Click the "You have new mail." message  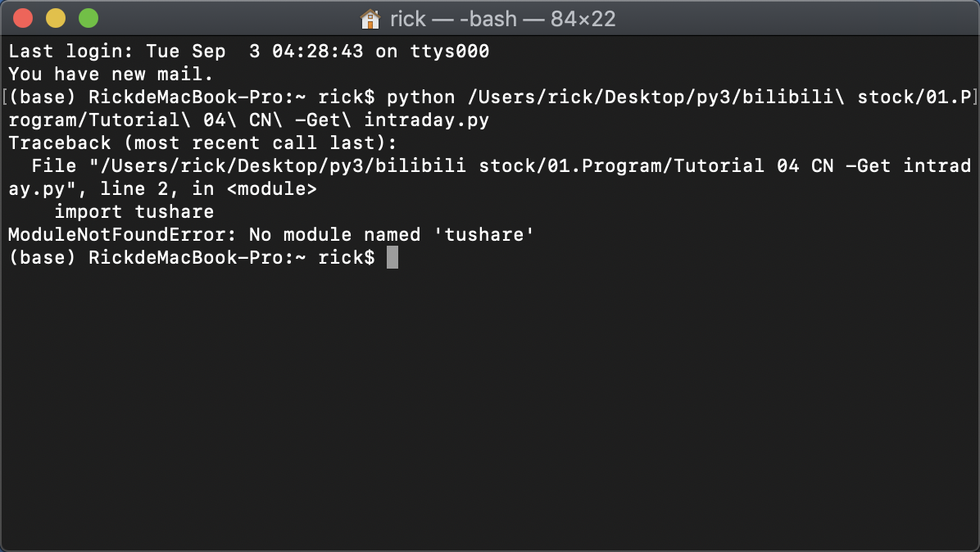[111, 75]
